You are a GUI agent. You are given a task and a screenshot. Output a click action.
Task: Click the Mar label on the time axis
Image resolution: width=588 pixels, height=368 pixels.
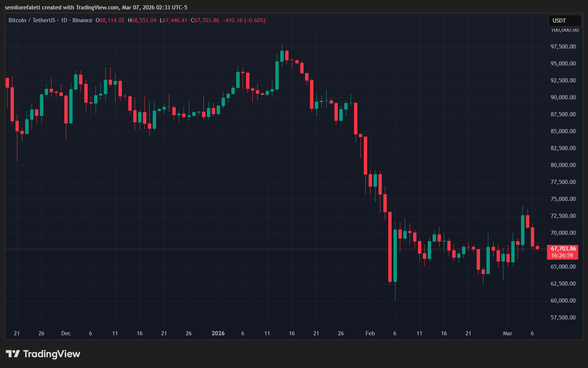507,333
